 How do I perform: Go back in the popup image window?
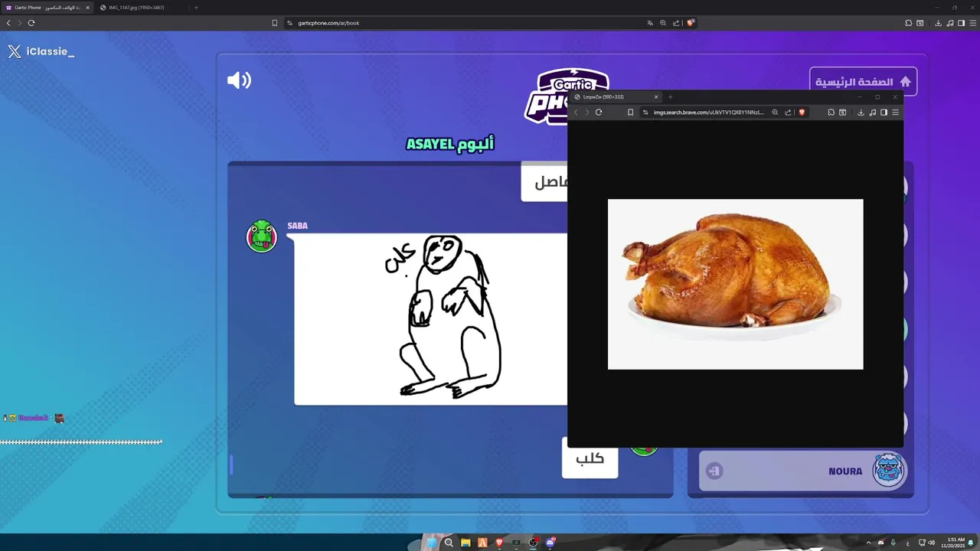click(576, 112)
